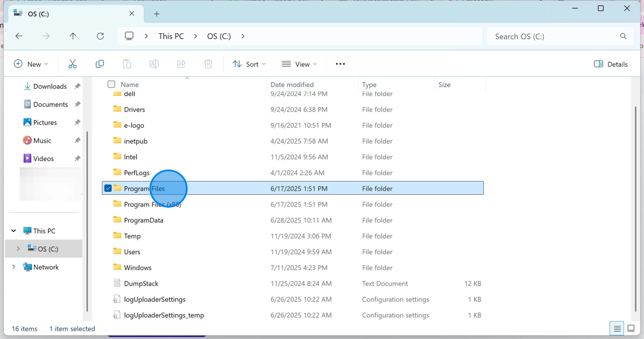Image resolution: width=644 pixels, height=339 pixels.
Task: Uncheck the Program Files checkbox
Action: [108, 188]
